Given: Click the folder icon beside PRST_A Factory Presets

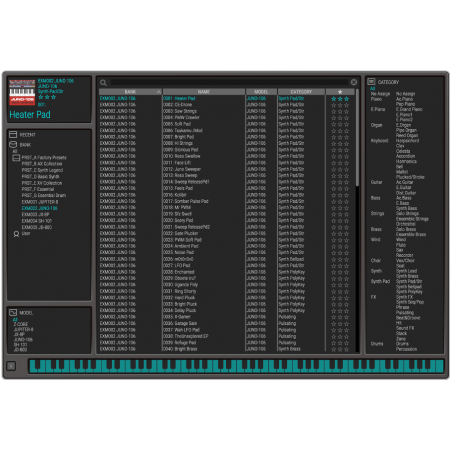Looking at the screenshot, I should 16,158.
